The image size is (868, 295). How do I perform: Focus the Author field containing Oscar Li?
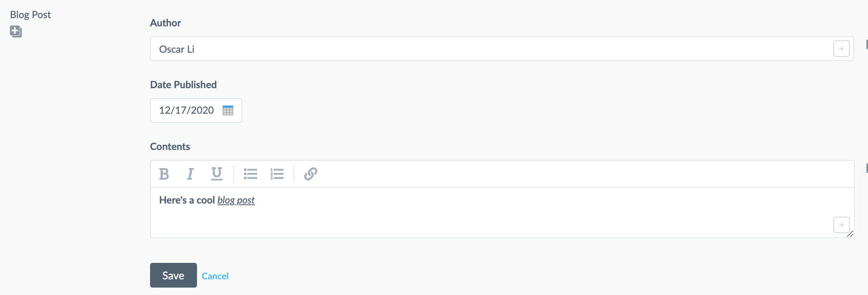coord(453,49)
